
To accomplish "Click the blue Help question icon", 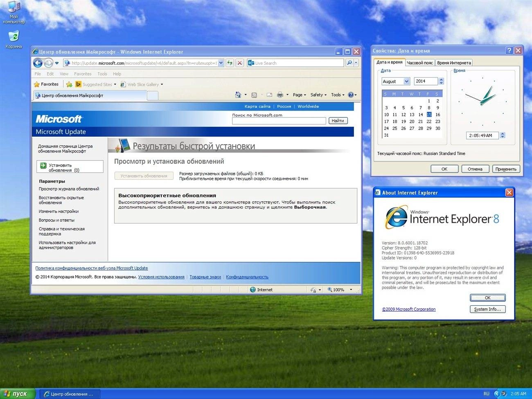I will pos(351,95).
